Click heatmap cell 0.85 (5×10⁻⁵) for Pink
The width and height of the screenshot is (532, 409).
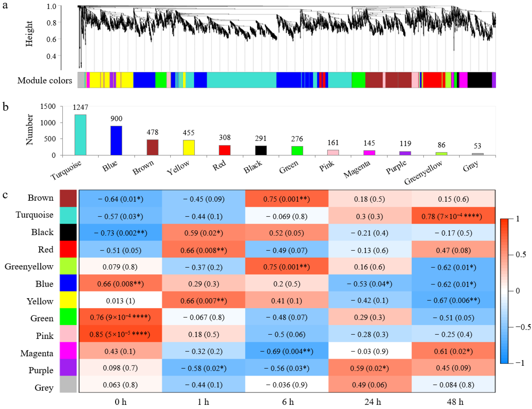pos(120,334)
